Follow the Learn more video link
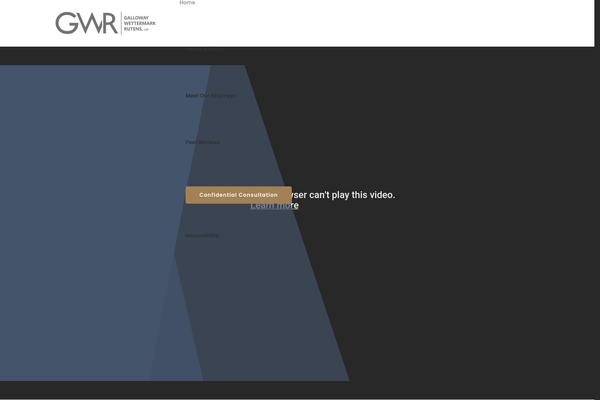600x400 pixels. (x=274, y=206)
